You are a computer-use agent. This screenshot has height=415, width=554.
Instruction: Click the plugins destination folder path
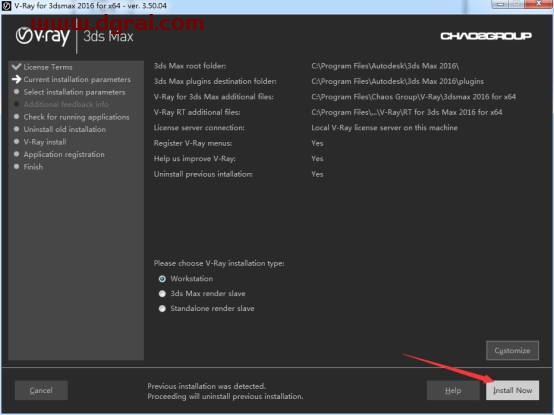[397, 81]
